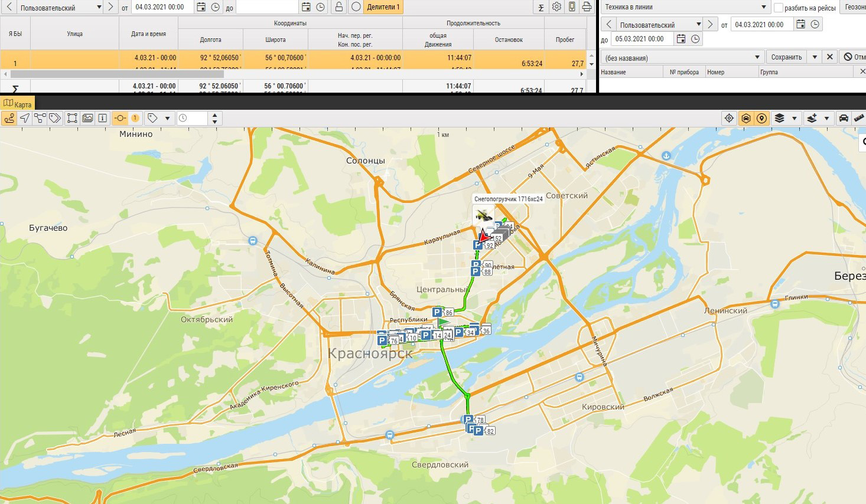Click the single tag label icon

coord(152,118)
